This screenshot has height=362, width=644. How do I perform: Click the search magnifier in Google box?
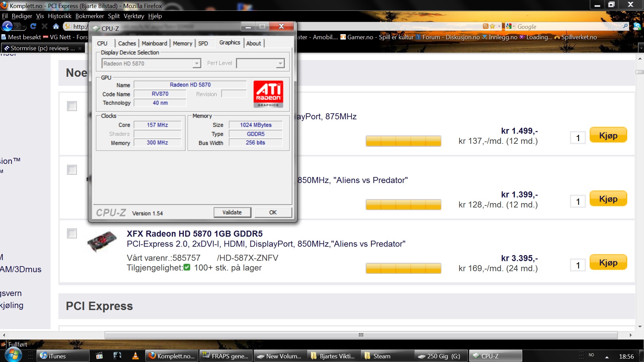pos(625,26)
